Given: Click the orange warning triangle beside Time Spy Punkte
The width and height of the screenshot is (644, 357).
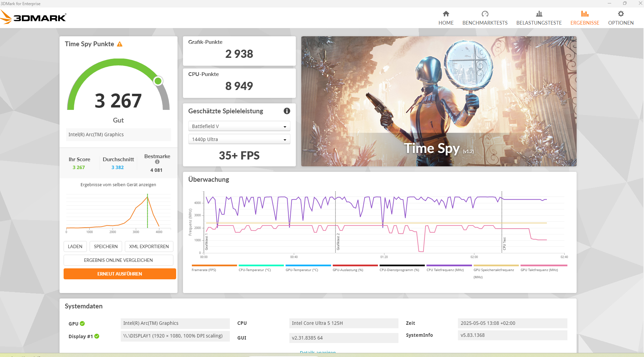Looking at the screenshot, I should pos(120,44).
